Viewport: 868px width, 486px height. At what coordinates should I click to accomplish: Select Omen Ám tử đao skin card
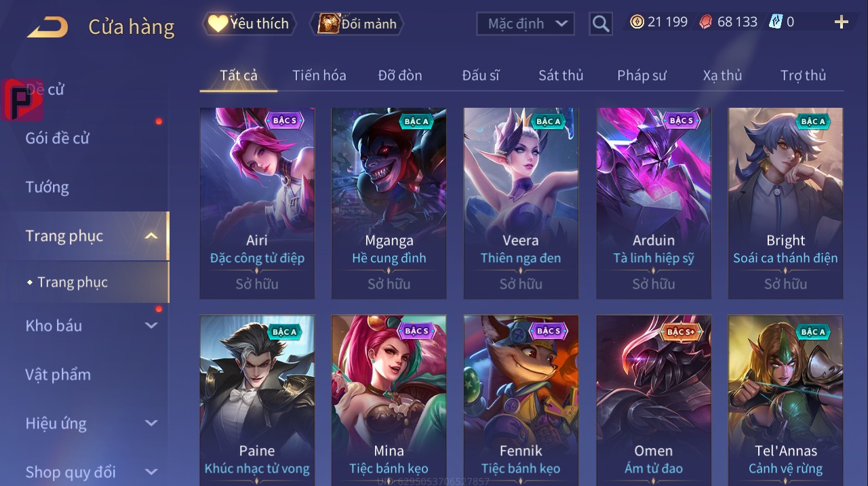[654, 400]
